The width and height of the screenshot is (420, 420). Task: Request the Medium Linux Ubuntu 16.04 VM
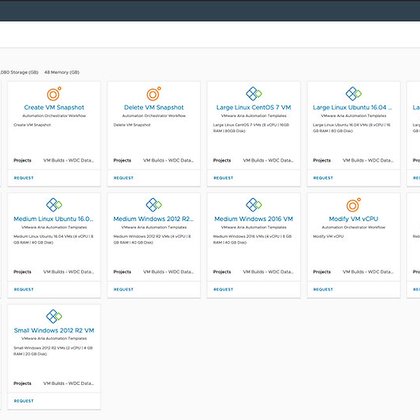click(x=24, y=289)
